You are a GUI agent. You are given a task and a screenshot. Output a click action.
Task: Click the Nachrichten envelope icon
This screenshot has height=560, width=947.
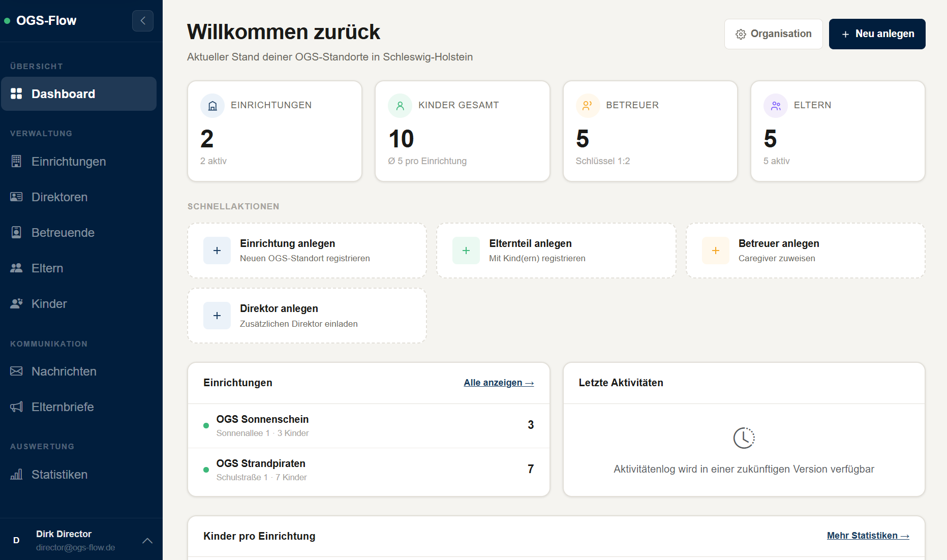tap(16, 371)
